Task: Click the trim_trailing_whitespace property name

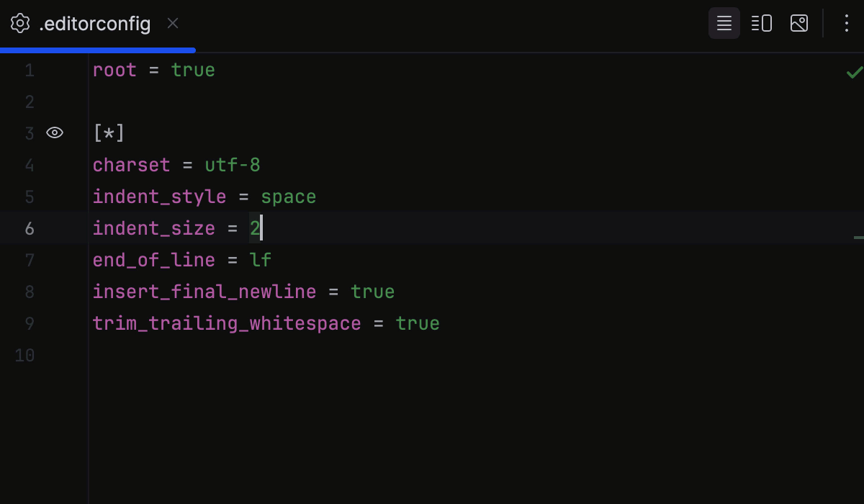Action: pyautogui.click(x=227, y=323)
